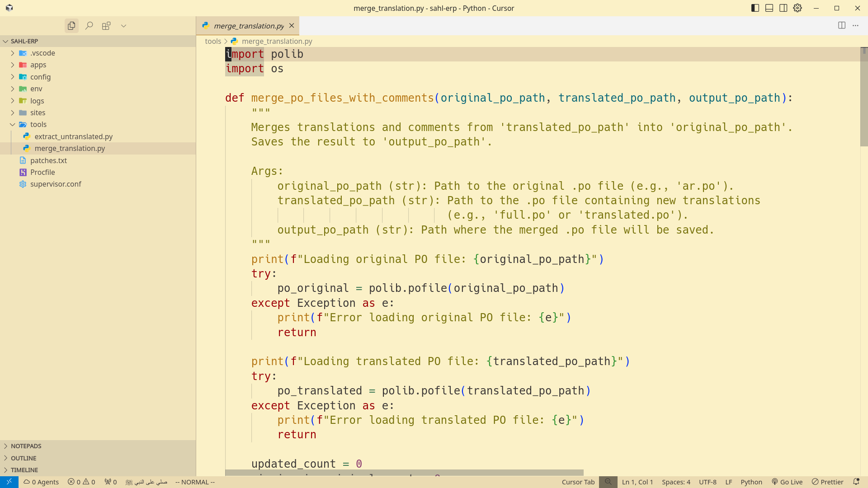Toggle the bottom panel layout
This screenshot has width=868, height=488.
pos(769,8)
